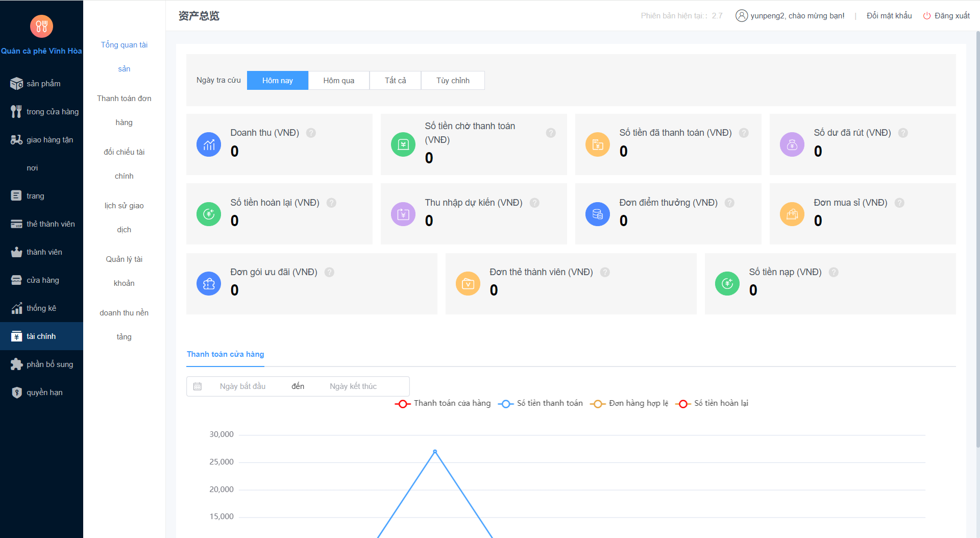980x538 pixels.
Task: Click the Doanh thu blue chart icon
Action: click(x=209, y=145)
